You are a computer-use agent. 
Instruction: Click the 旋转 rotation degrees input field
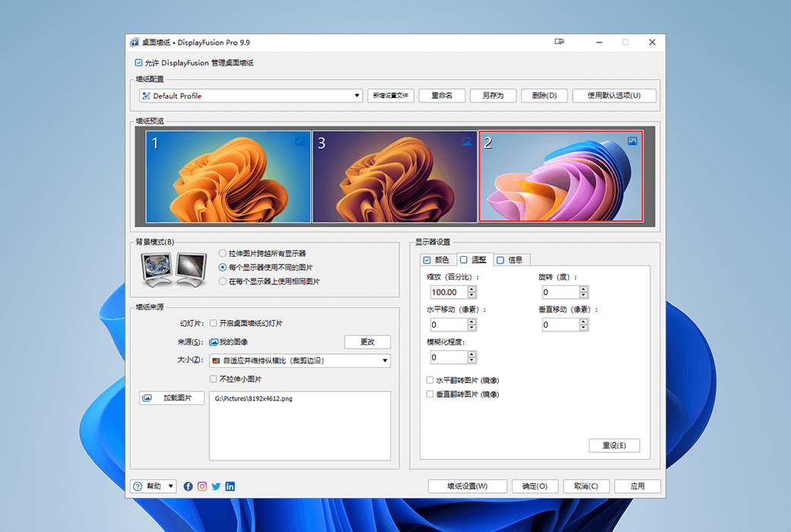(x=561, y=293)
